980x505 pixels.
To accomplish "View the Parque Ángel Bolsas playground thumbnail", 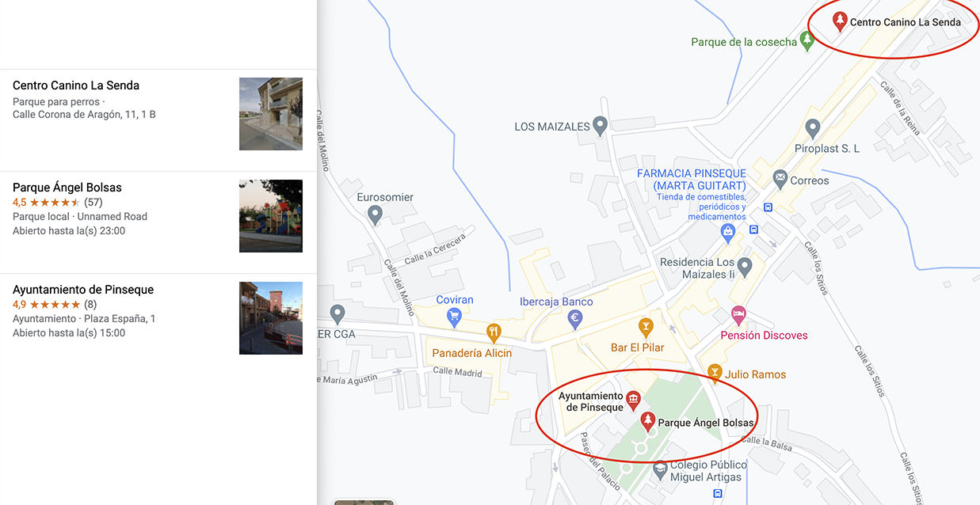I will point(271,216).
